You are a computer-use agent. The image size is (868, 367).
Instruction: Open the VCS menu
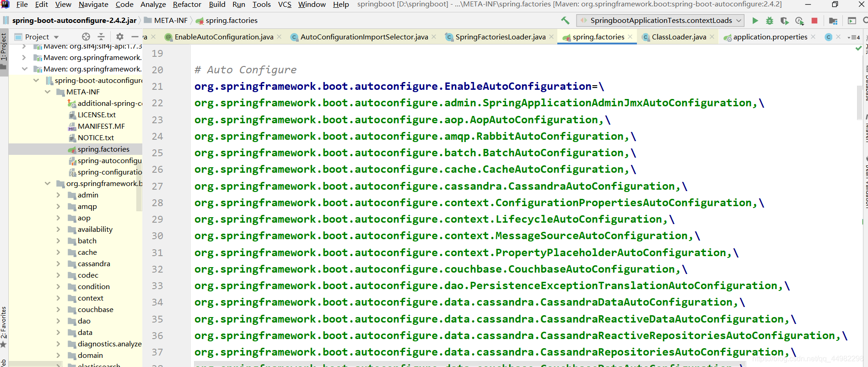click(285, 5)
